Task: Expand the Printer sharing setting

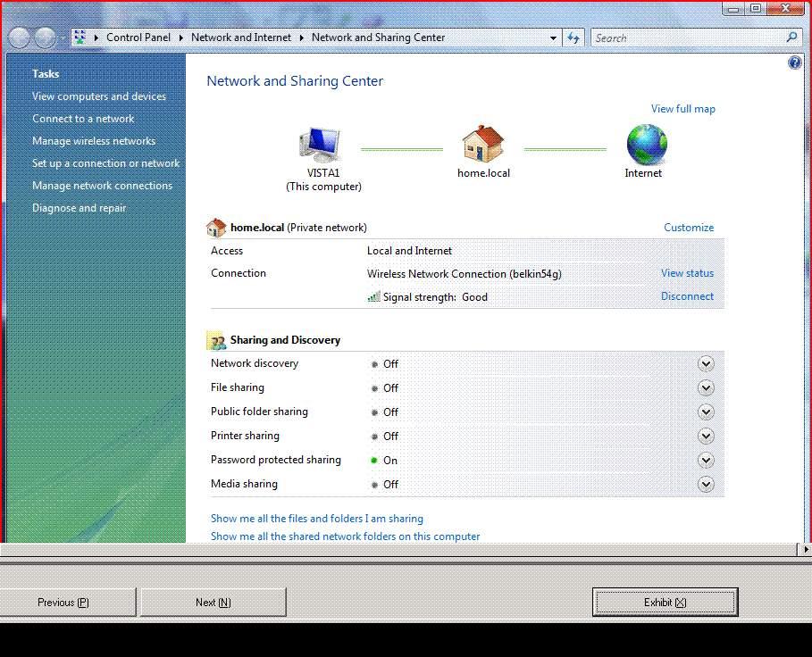Action: (706, 437)
